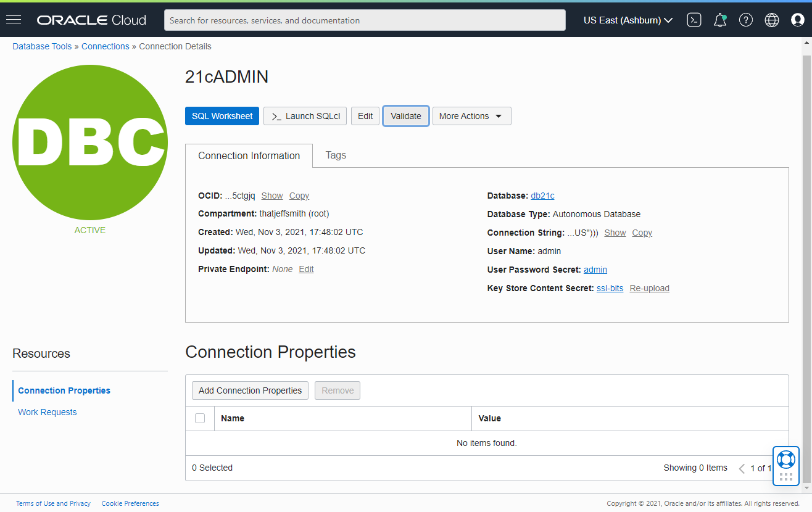Viewport: 812px width, 512px height.
Task: Open the announcements bell icon
Action: [x=719, y=20]
